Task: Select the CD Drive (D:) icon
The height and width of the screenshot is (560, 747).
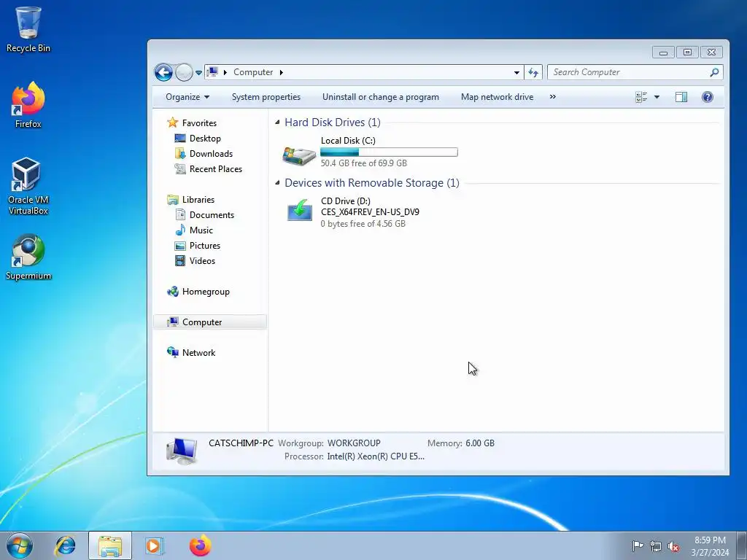Action: coord(300,209)
